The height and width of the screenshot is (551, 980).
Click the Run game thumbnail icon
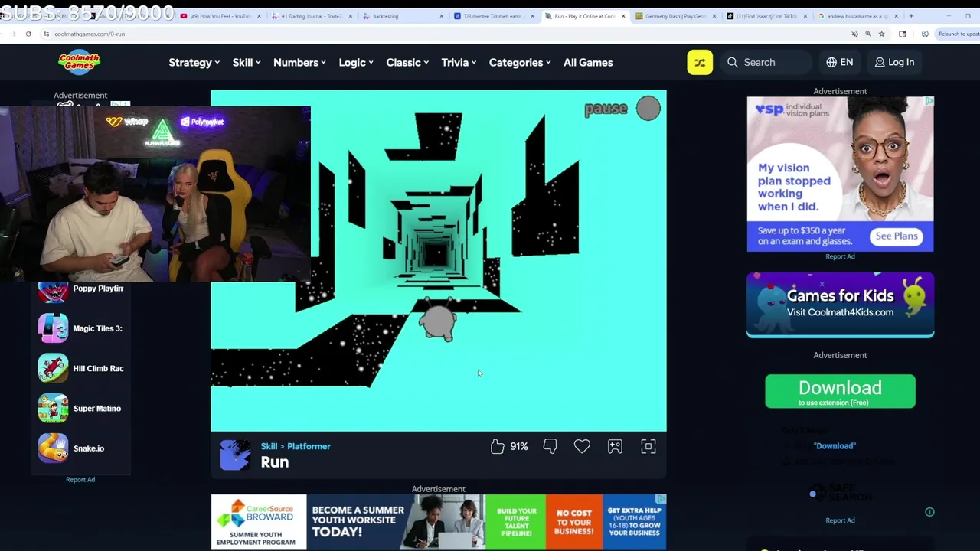(x=235, y=455)
